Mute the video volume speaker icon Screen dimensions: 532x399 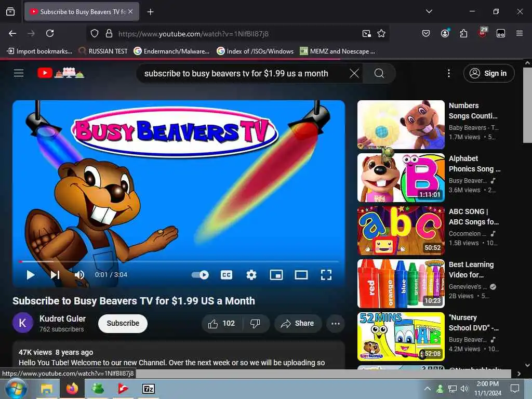click(79, 275)
